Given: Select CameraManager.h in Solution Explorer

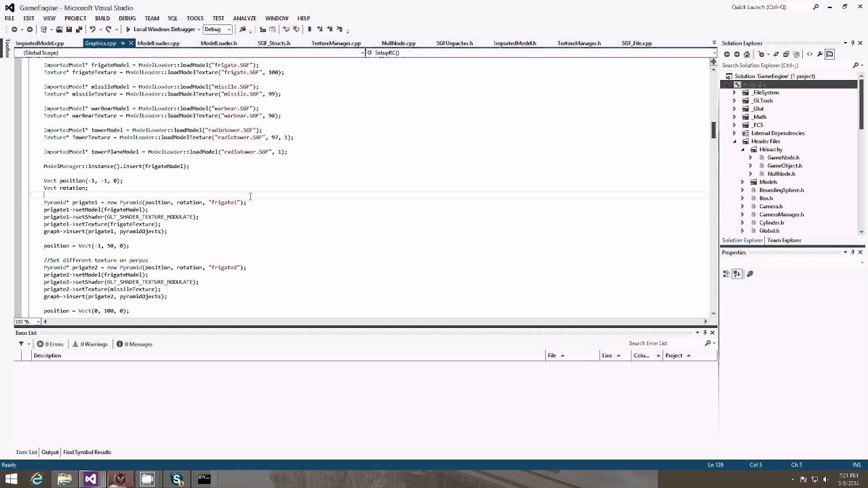Looking at the screenshot, I should tap(781, 215).
